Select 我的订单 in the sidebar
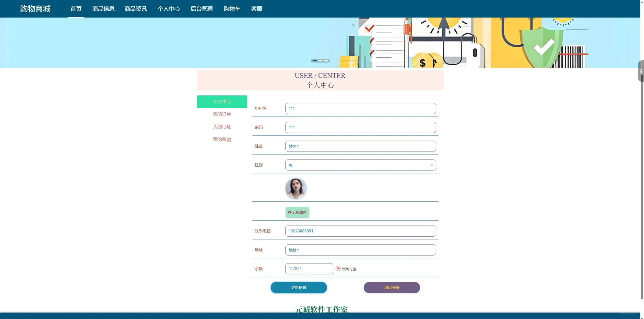 coord(222,114)
